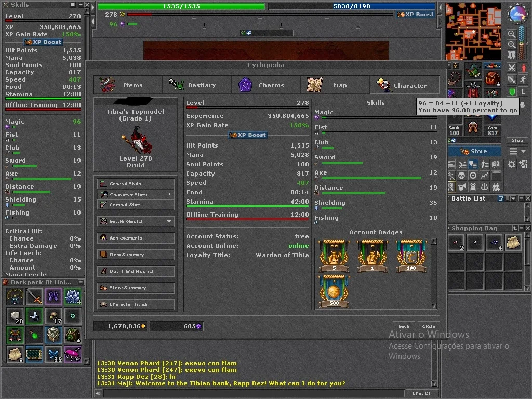Open Achievements section
Screen dimensions: 532x399
point(136,238)
